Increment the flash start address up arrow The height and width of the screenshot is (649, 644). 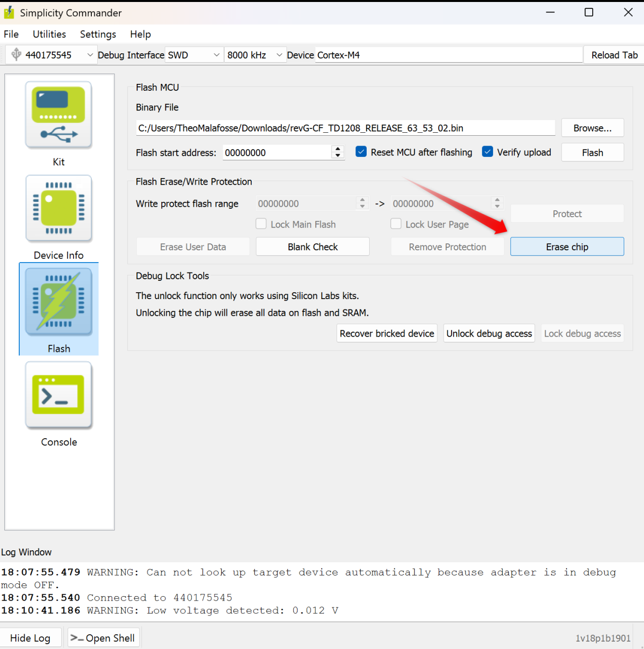pyautogui.click(x=338, y=149)
